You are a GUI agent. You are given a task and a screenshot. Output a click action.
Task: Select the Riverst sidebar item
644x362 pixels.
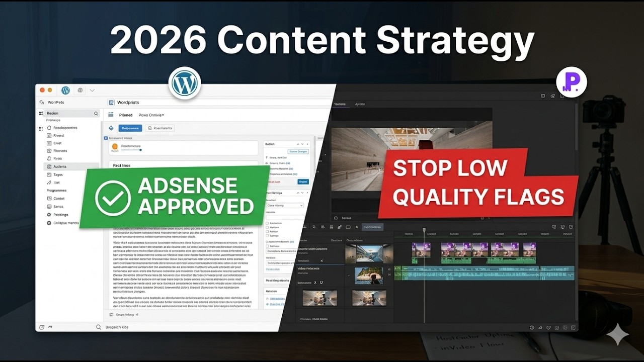coord(55,136)
